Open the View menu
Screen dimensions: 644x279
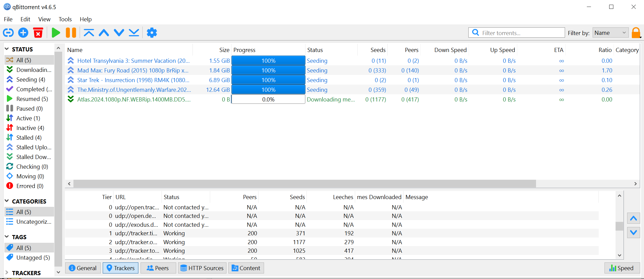(44, 19)
